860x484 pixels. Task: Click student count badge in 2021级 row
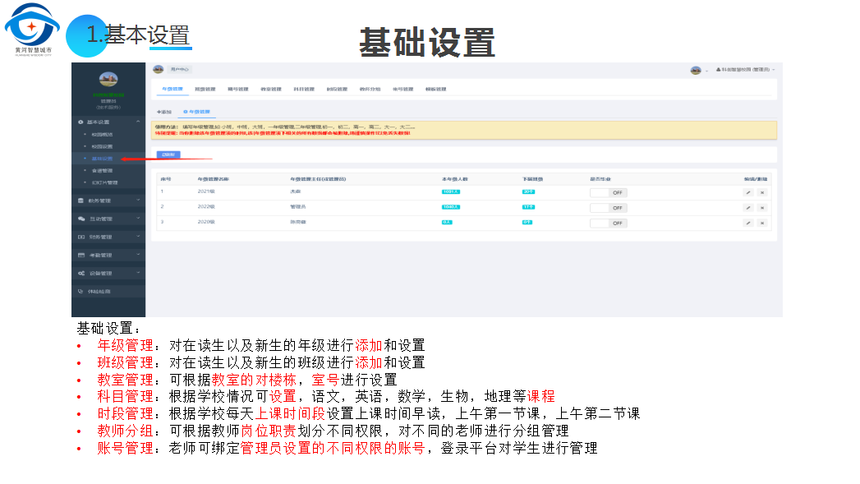[451, 192]
